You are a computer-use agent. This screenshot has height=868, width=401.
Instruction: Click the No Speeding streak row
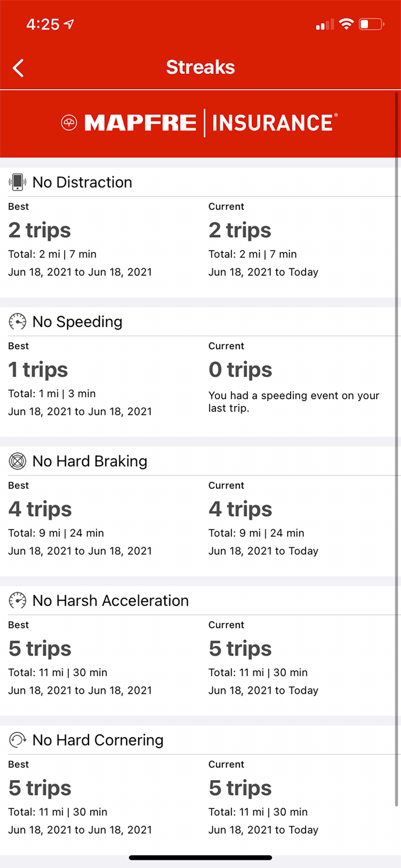coord(200,365)
